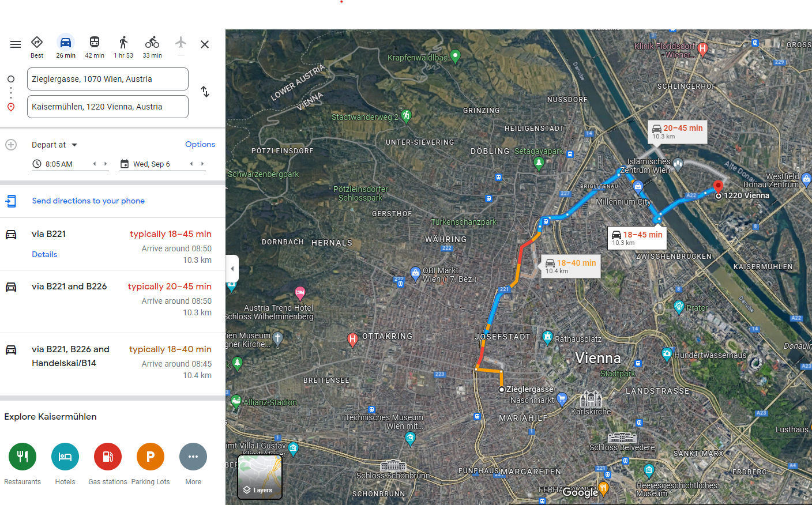Select Driving travel mode
Image resolution: width=812 pixels, height=505 pixels.
(66, 46)
